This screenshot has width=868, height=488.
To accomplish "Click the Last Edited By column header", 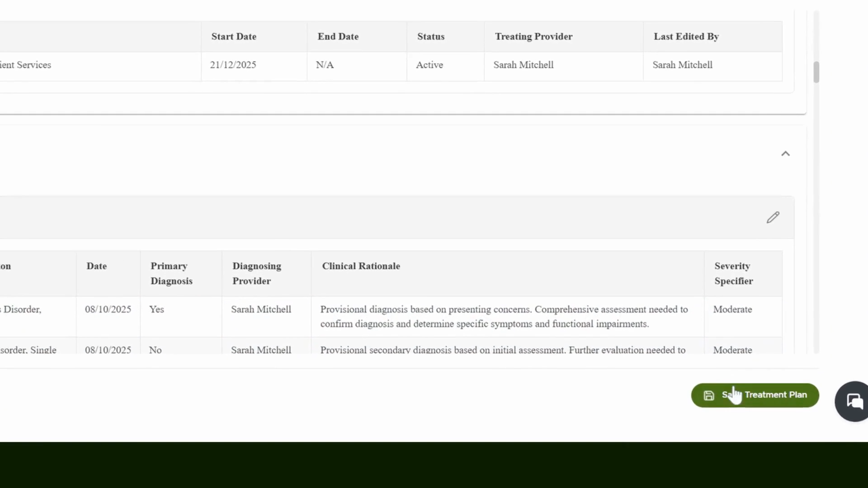I will point(686,37).
